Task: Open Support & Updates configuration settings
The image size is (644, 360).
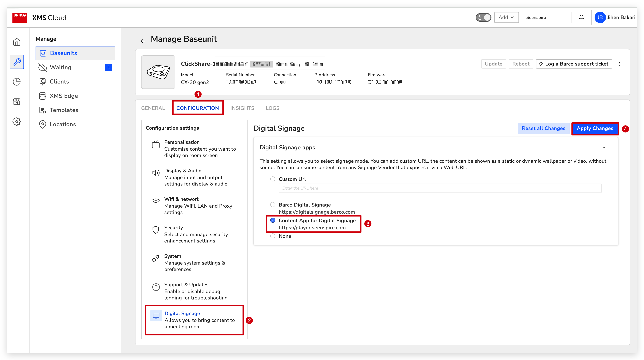Action: click(194, 291)
